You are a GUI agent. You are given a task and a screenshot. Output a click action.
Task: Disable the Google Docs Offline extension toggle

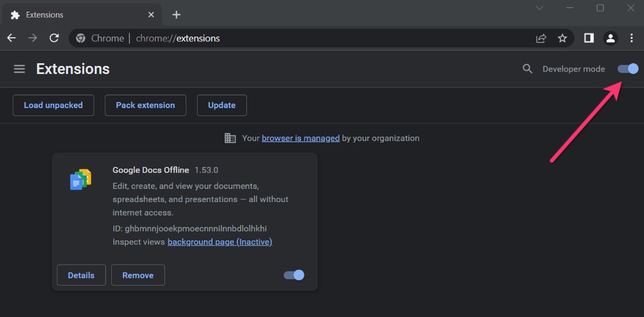coord(294,275)
